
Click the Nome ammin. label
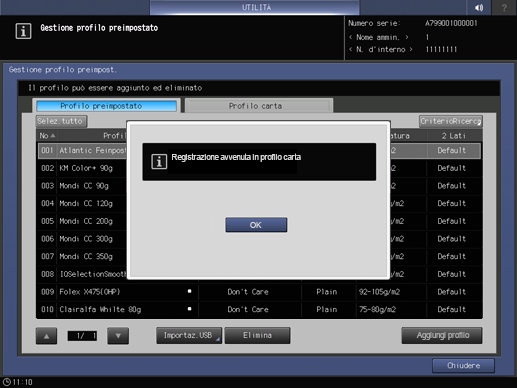pos(378,37)
